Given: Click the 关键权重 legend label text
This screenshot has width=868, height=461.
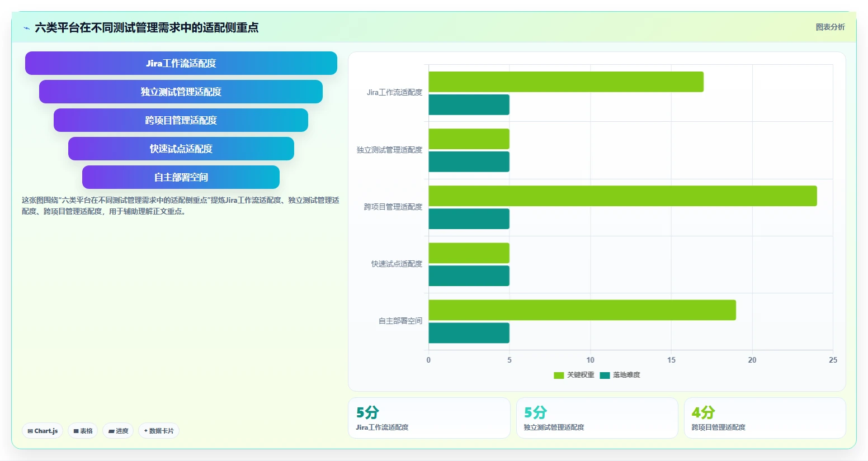Looking at the screenshot, I should 581,375.
